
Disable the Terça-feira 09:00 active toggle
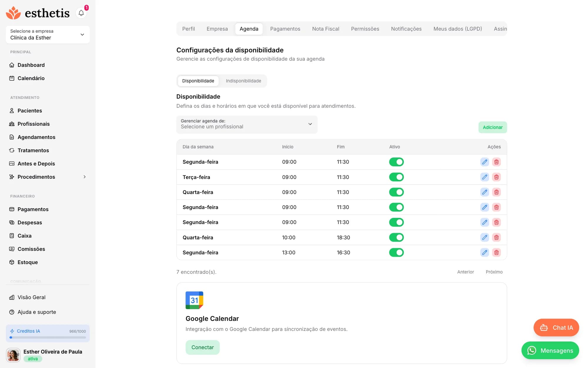click(x=396, y=177)
